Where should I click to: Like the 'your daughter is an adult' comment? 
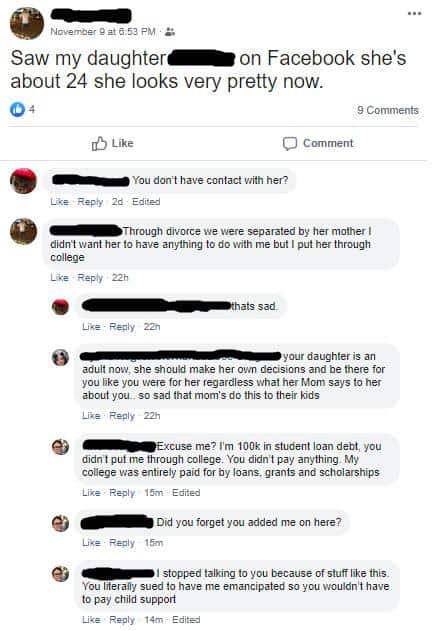(91, 416)
